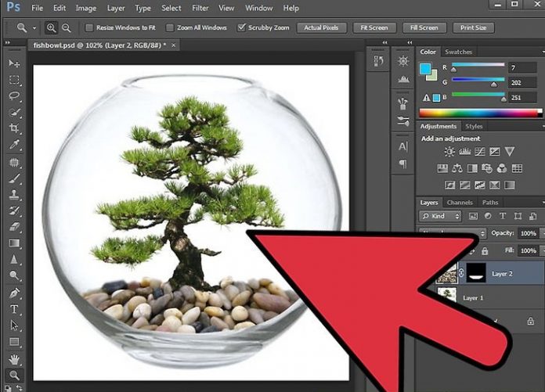
Task: Select the Move tool
Action: (14, 63)
